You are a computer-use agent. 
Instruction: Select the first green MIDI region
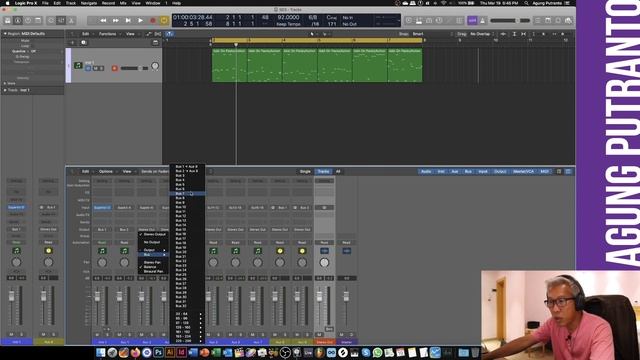(x=229, y=65)
